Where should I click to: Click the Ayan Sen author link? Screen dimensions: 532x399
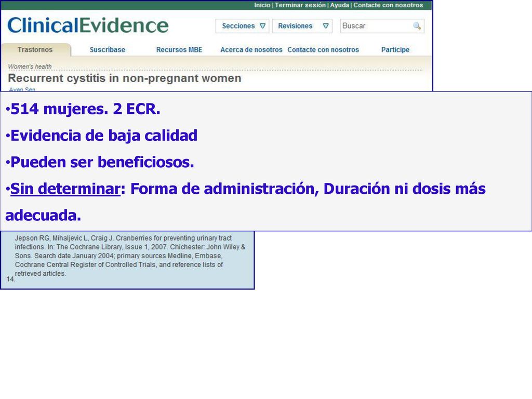(x=22, y=89)
